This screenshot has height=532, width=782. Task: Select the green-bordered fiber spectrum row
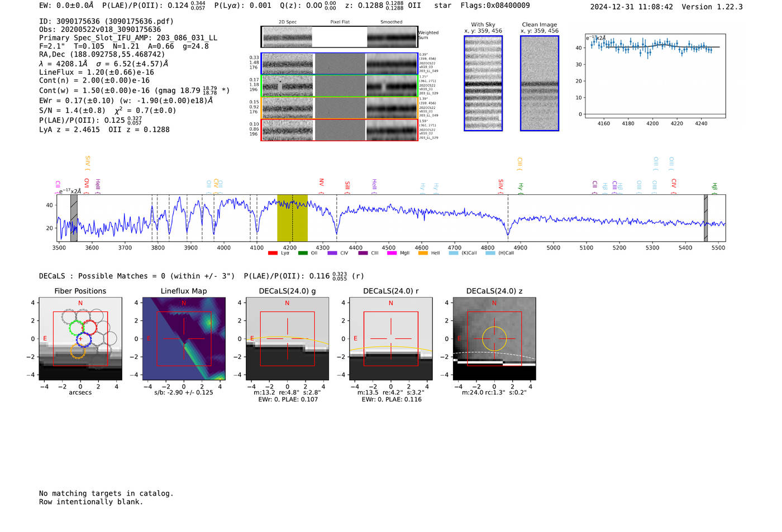340,86
